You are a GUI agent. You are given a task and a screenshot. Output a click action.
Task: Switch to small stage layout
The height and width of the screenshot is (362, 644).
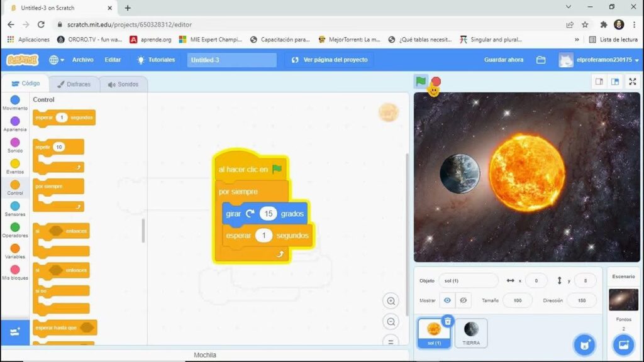[599, 82]
